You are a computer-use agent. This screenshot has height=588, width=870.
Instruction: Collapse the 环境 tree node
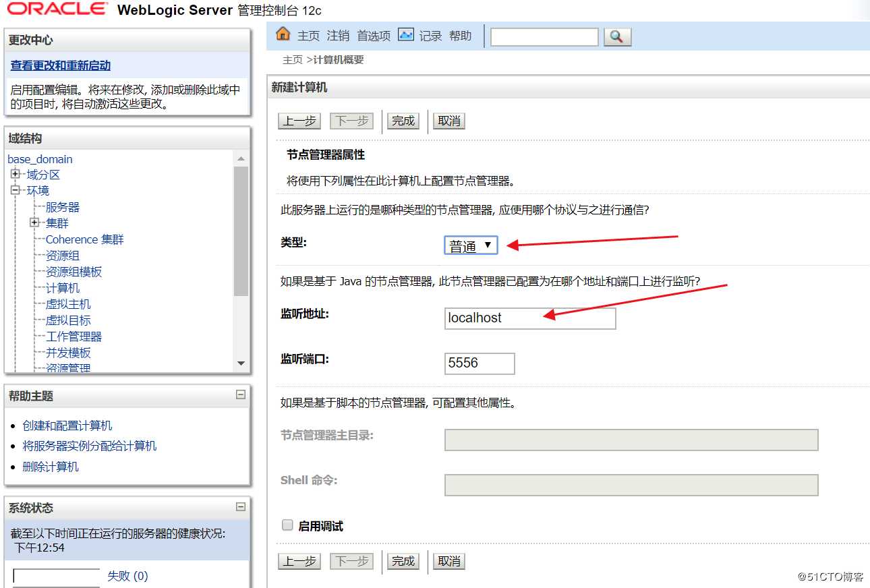point(16,190)
